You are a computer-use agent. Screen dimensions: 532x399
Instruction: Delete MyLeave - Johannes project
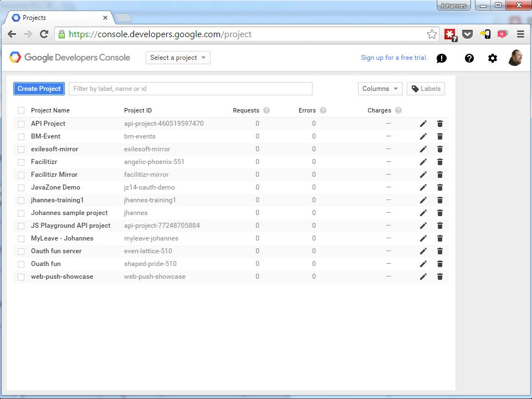[440, 238]
